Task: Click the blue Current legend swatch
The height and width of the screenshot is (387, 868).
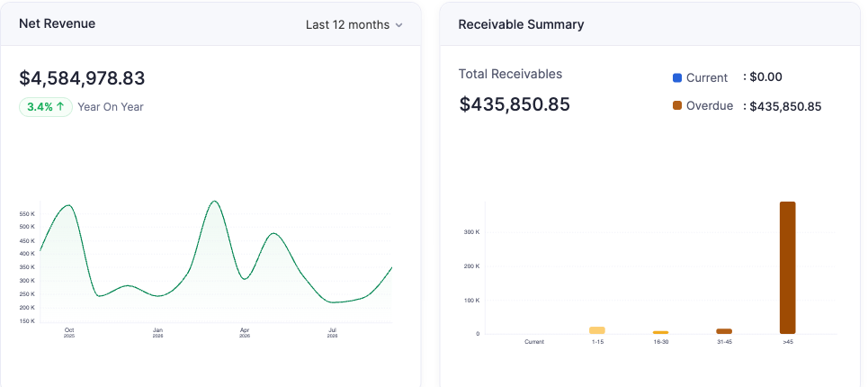Action: pos(677,78)
